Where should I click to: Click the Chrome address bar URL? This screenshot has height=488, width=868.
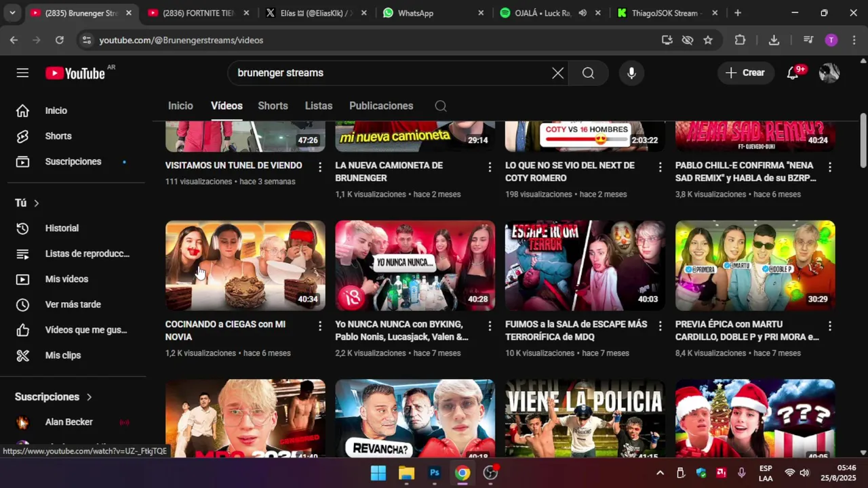[181, 41]
